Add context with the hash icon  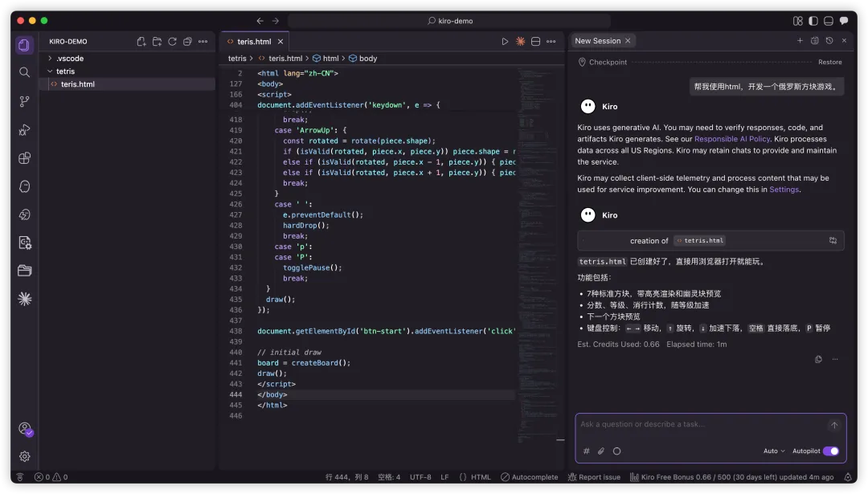[x=586, y=451]
